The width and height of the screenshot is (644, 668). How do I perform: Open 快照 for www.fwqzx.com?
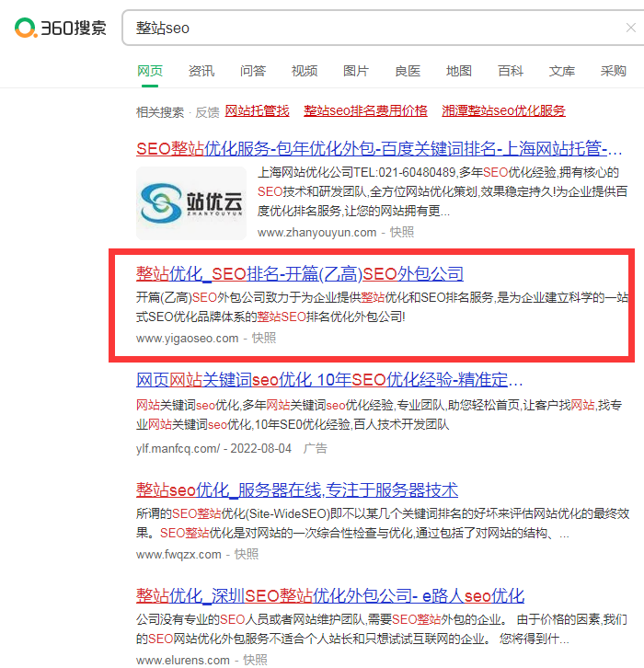(247, 554)
